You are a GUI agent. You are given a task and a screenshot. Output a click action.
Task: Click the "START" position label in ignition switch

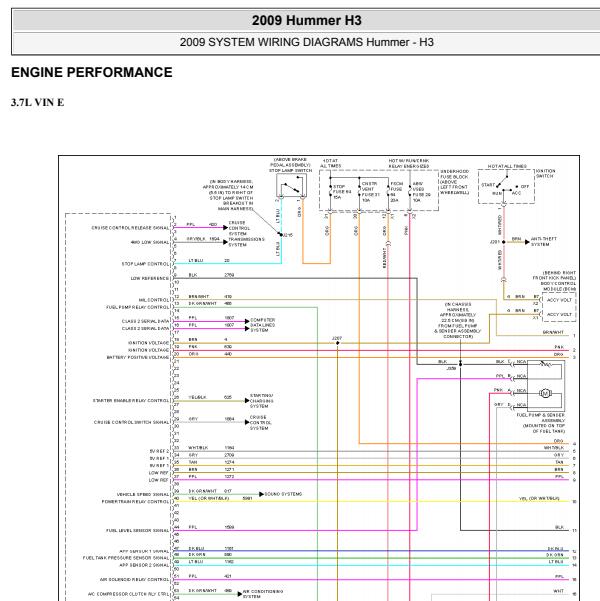point(488,185)
